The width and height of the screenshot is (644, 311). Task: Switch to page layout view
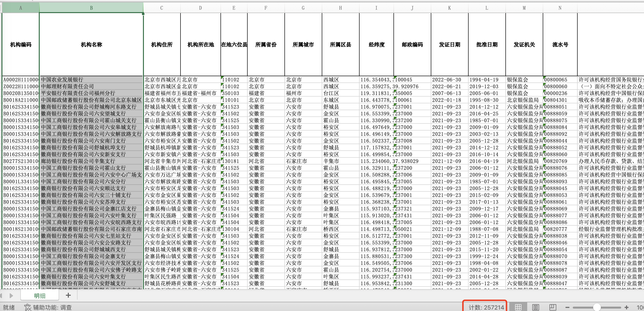535,307
